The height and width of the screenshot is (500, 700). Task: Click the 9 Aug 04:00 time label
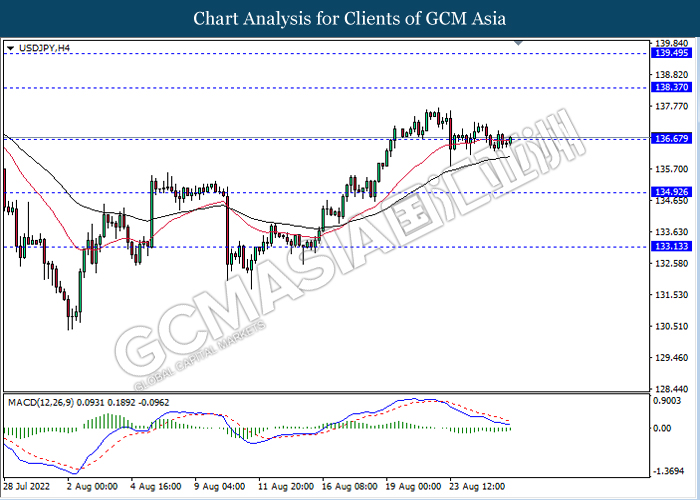(x=221, y=486)
